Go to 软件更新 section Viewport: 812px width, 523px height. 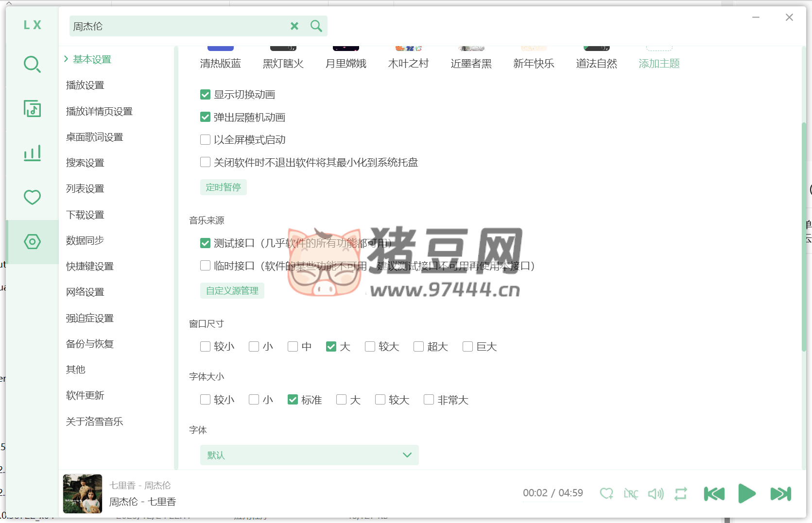[x=85, y=395]
